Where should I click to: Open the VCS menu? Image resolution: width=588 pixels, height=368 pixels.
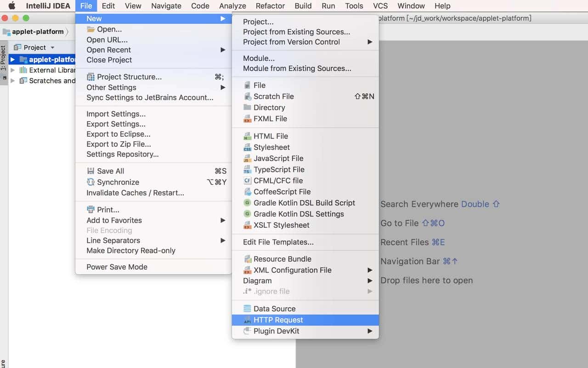point(380,6)
